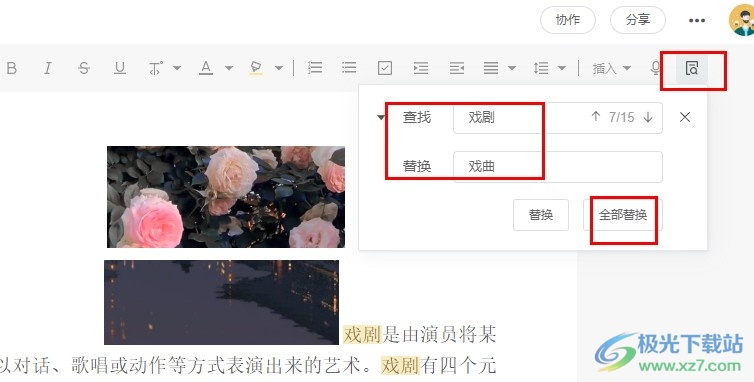754x382 pixels.
Task: Open alignment options dropdown arrow
Action: coord(512,68)
